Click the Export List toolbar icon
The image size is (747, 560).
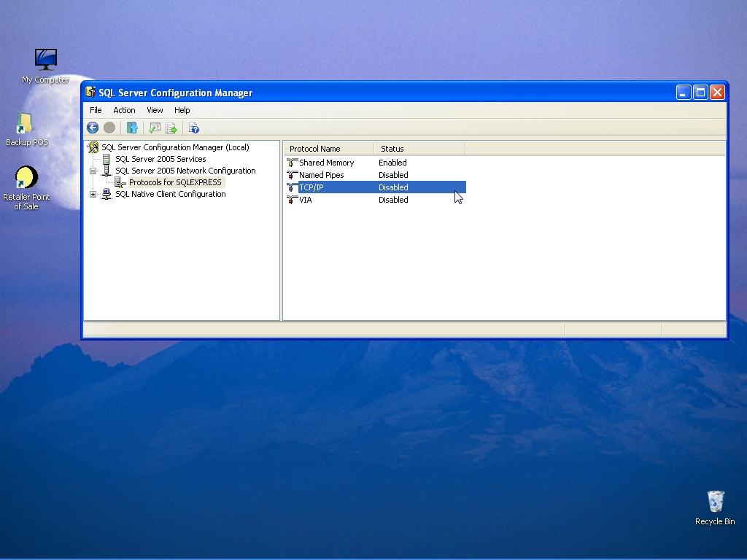tap(171, 128)
